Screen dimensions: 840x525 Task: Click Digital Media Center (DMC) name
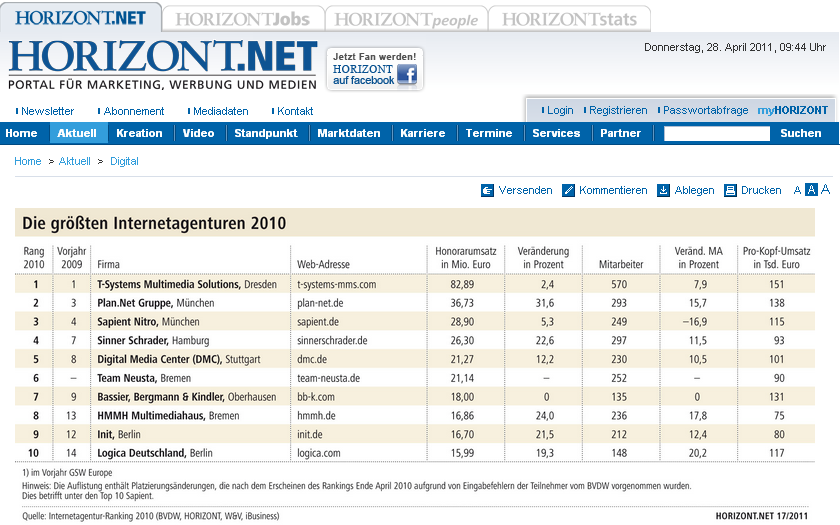160,359
